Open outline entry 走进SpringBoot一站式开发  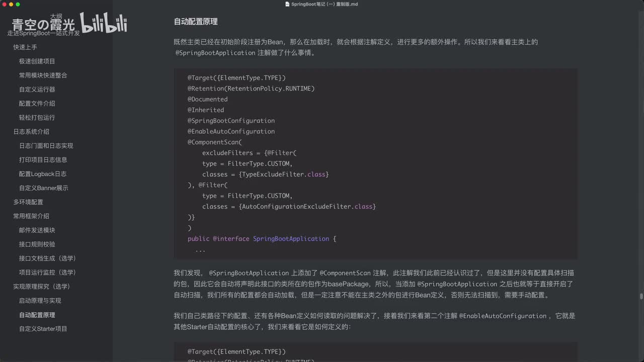click(x=44, y=33)
